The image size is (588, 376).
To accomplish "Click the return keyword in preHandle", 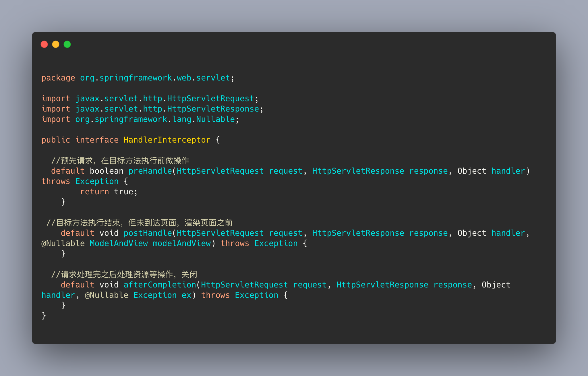I will click(x=94, y=192).
